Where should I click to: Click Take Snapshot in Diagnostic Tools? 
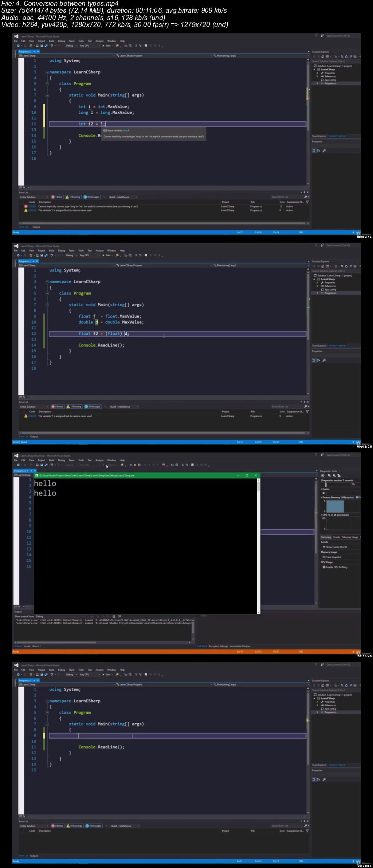pos(332,557)
